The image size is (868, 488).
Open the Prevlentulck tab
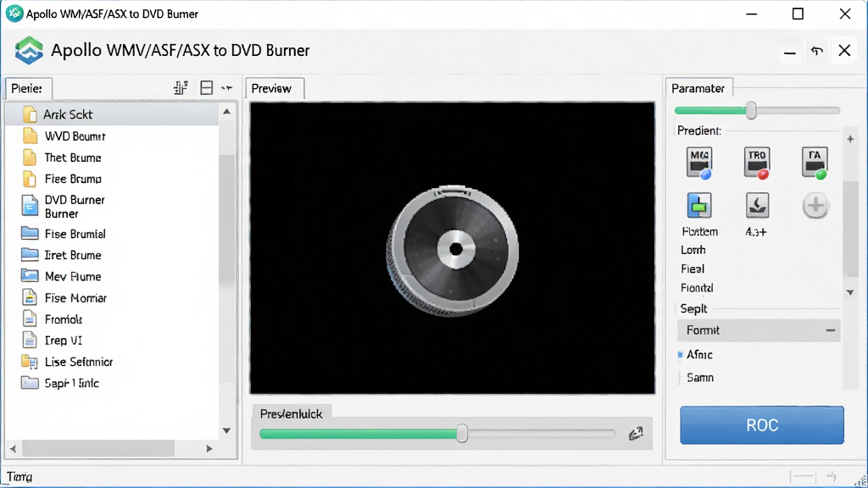pos(292,413)
